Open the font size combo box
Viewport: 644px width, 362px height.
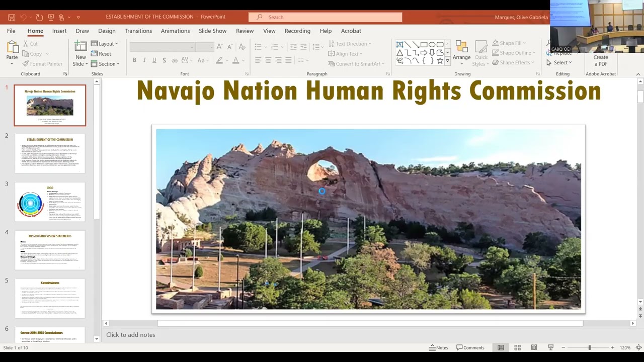[205, 47]
